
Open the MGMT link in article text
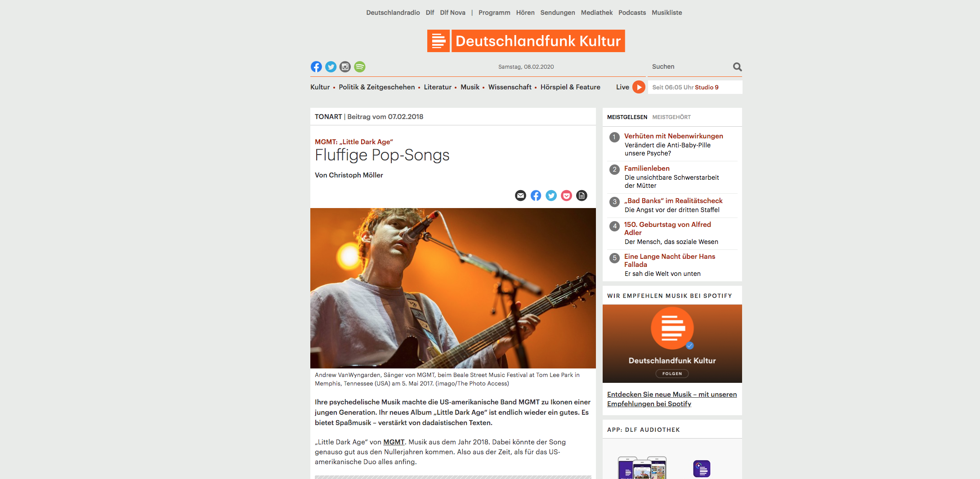click(x=394, y=442)
